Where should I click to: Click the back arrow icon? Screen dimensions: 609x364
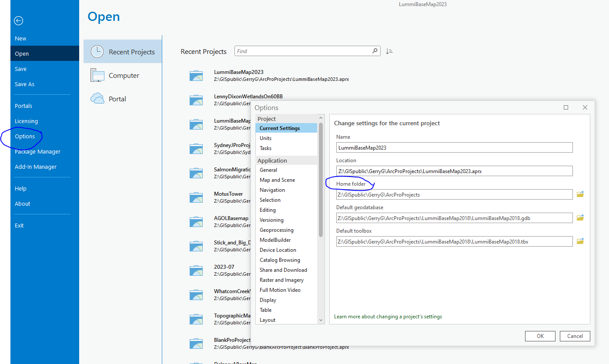point(18,20)
